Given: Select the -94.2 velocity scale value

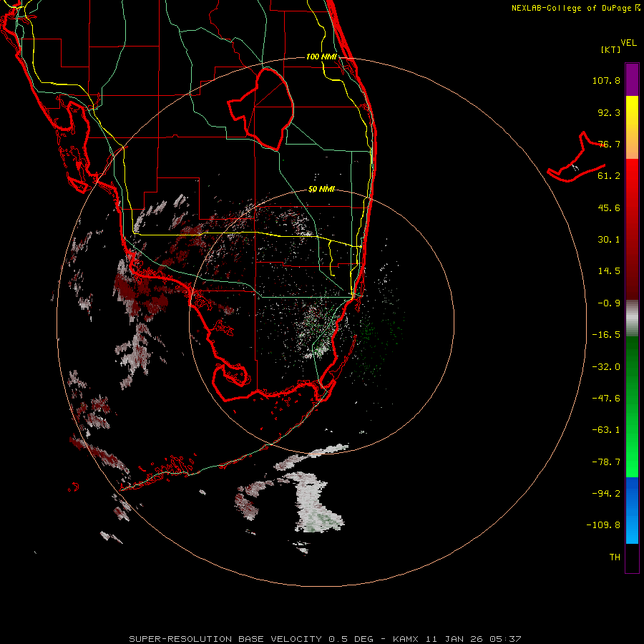Looking at the screenshot, I should click(x=606, y=494).
